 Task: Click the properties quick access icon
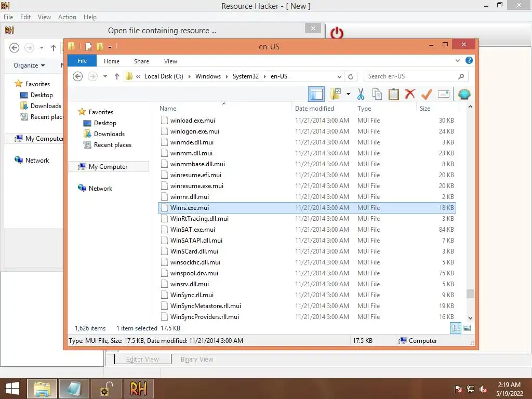point(88,47)
